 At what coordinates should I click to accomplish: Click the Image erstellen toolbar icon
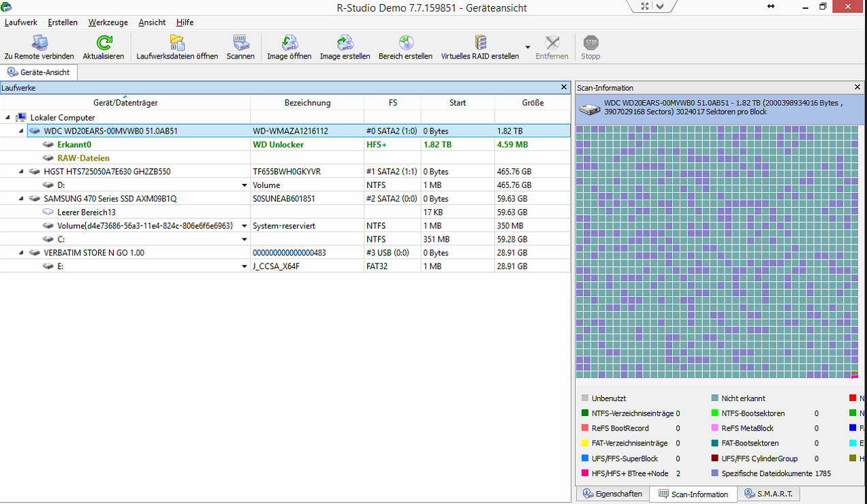[345, 46]
